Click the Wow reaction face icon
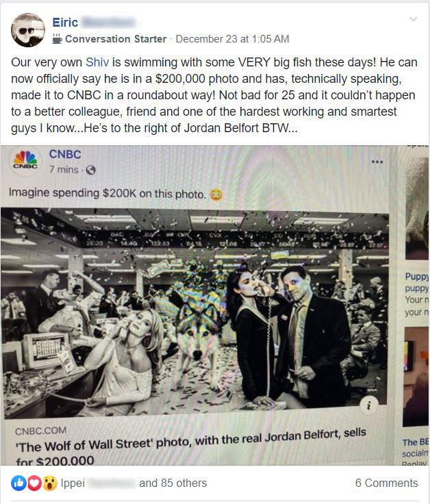This screenshot has height=504, width=430. click(50, 483)
